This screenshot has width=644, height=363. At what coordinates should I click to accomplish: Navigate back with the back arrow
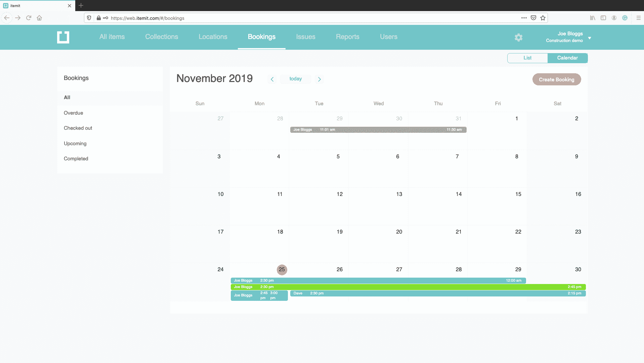(x=7, y=18)
